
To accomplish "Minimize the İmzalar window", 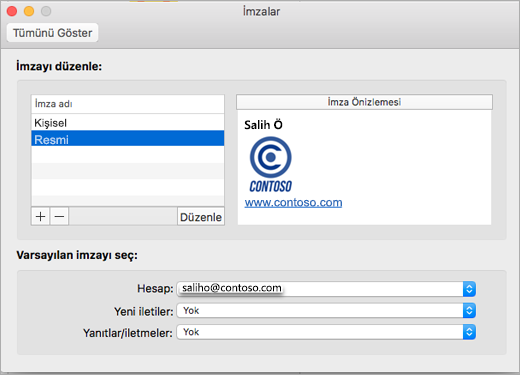I will [29, 11].
